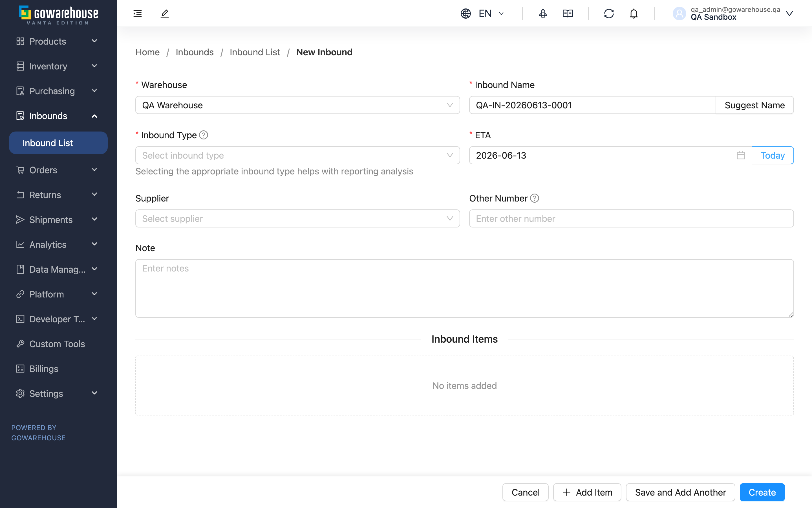
Task: Expand the Settings menu chevron
Action: pos(95,393)
